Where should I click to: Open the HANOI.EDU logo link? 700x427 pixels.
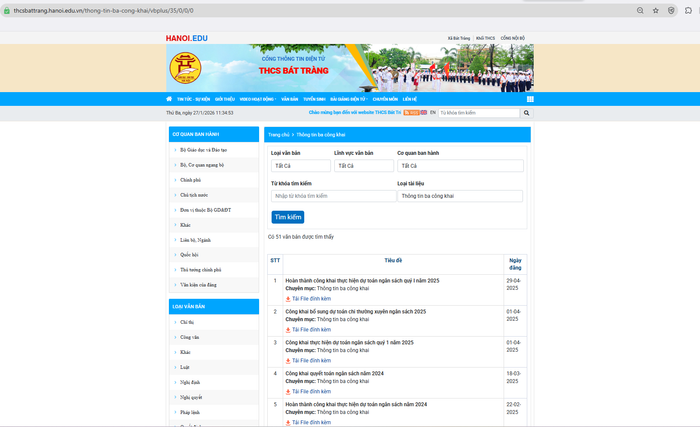click(x=187, y=38)
